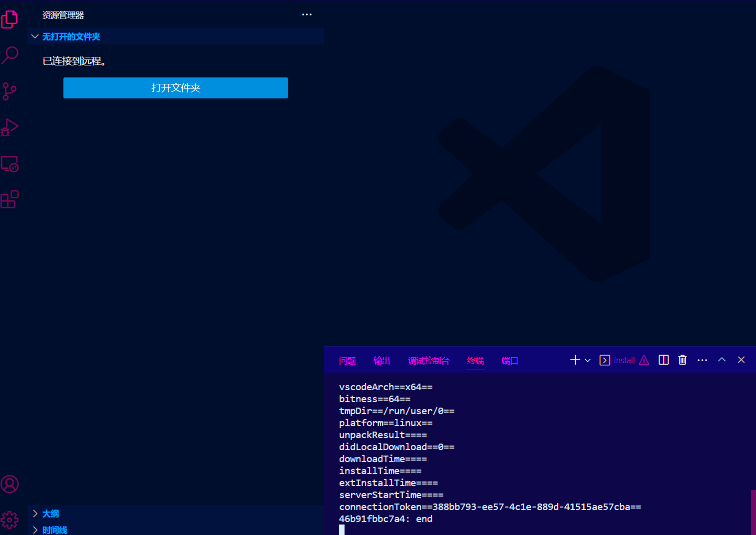Collapse 无打开的文件夹 section

pos(176,36)
